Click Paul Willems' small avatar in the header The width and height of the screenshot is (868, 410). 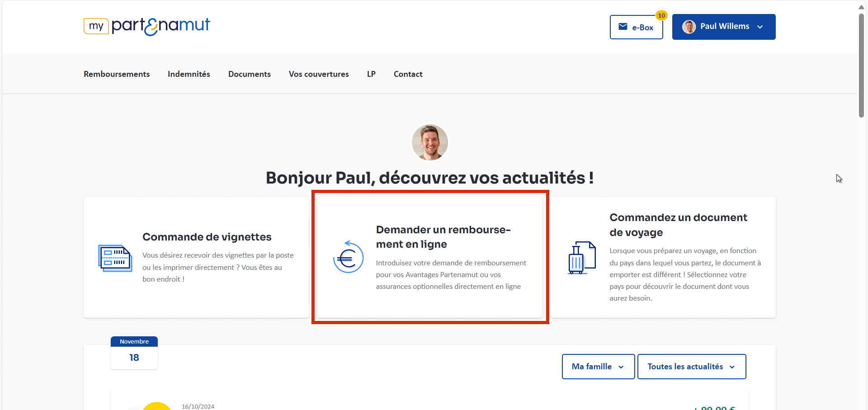(x=689, y=27)
